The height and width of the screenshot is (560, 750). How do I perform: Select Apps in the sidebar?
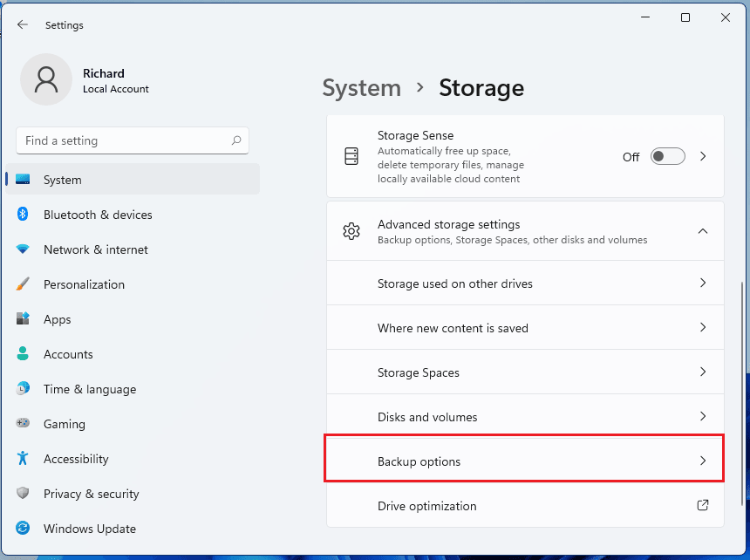[58, 319]
